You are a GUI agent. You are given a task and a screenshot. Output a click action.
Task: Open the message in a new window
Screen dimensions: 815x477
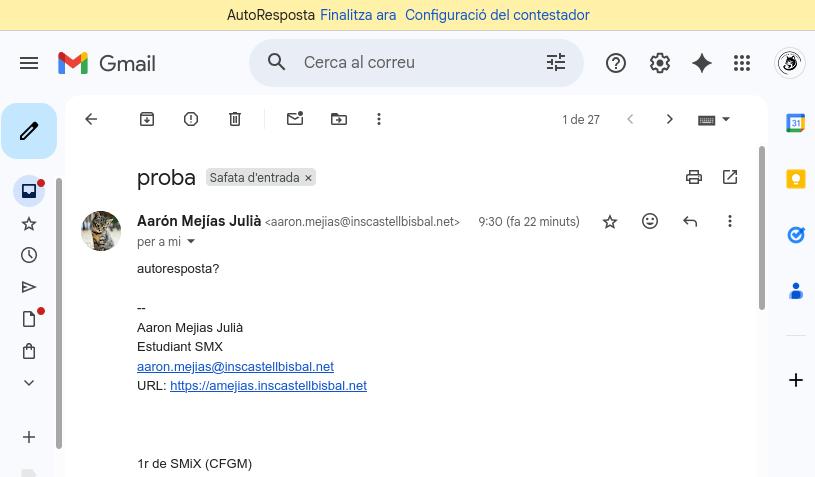tap(730, 177)
